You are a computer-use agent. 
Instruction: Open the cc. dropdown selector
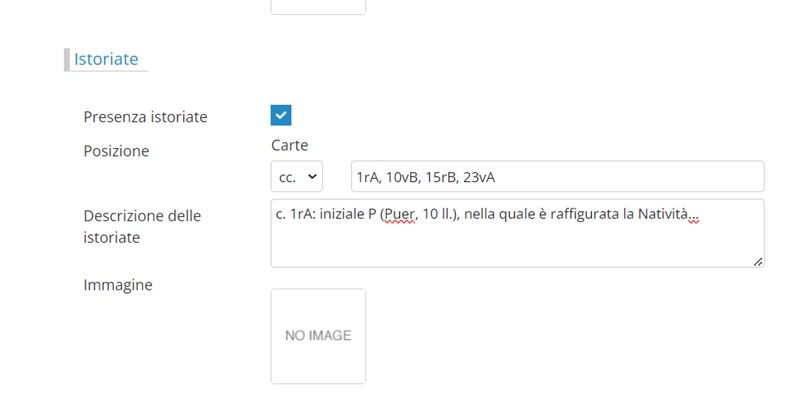(296, 177)
